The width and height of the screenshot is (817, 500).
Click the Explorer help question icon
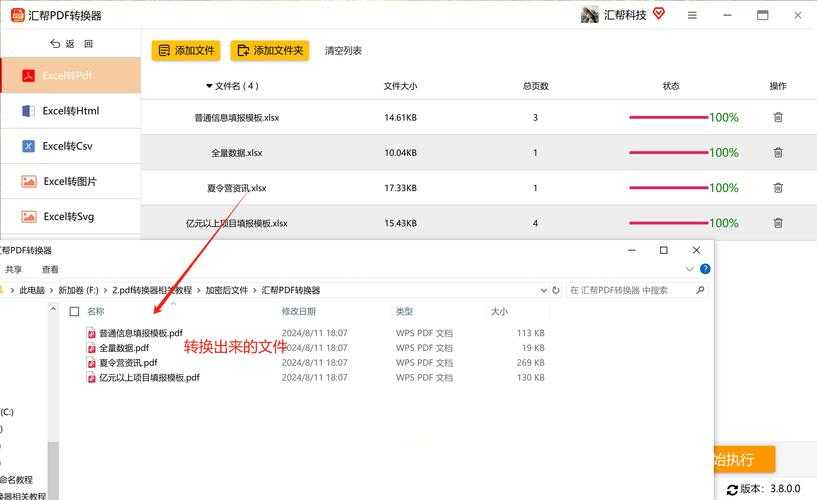[x=705, y=269]
